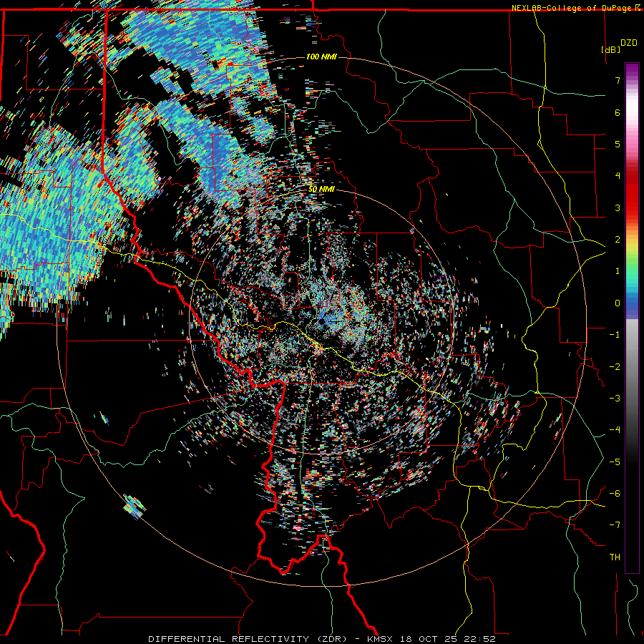This screenshot has width=644, height=644.
Task: Click the -4 value on color scale
Action: coord(615,430)
